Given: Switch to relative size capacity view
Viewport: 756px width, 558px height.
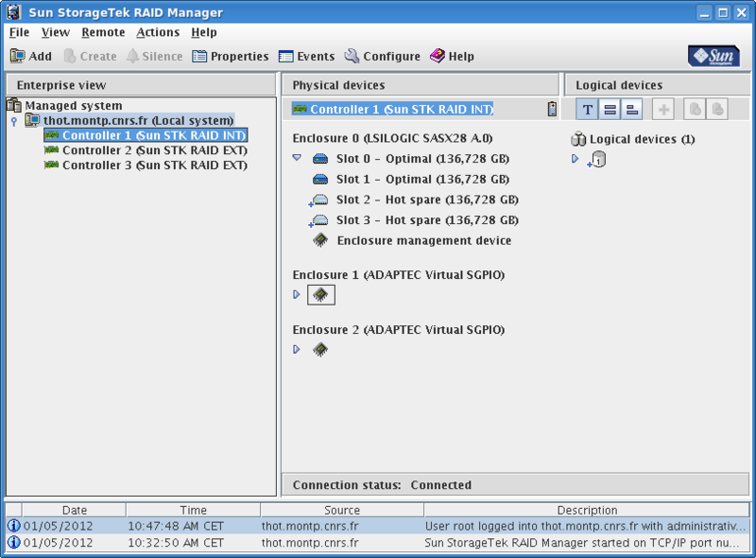Looking at the screenshot, I should [631, 110].
